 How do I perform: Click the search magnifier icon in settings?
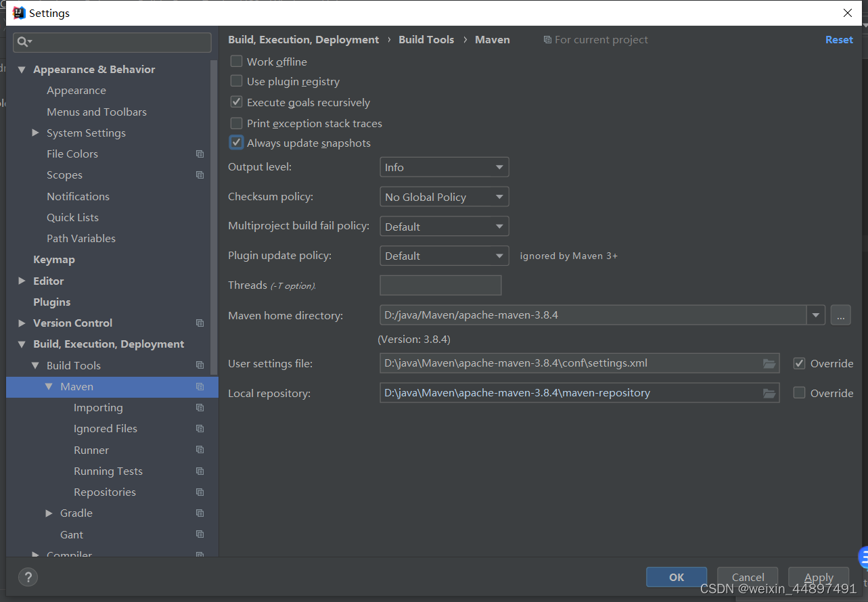tap(23, 42)
